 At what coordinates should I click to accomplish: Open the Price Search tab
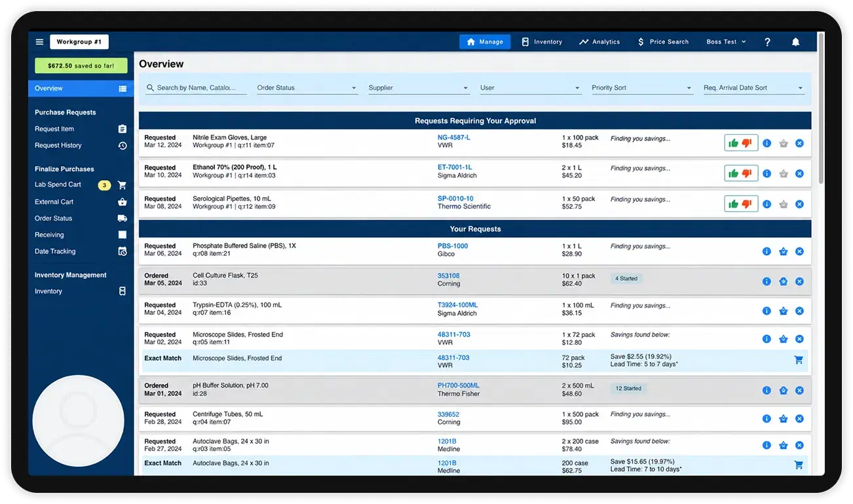click(x=662, y=42)
